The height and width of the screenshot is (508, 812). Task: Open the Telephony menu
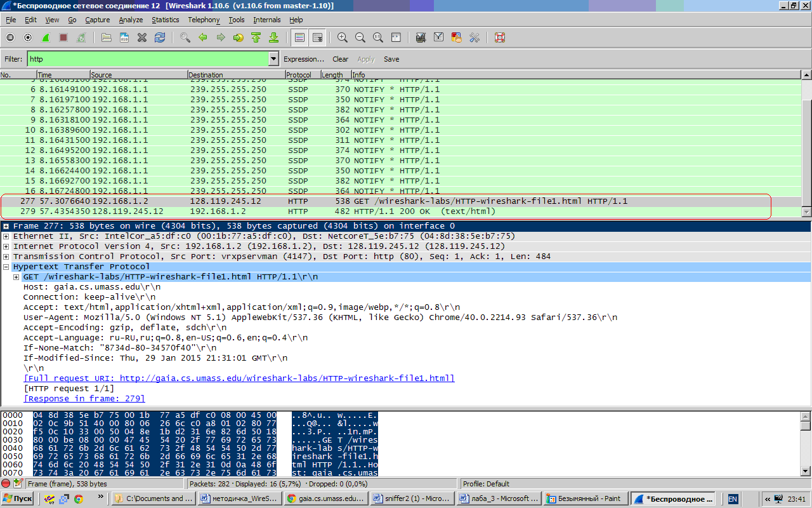pos(204,20)
